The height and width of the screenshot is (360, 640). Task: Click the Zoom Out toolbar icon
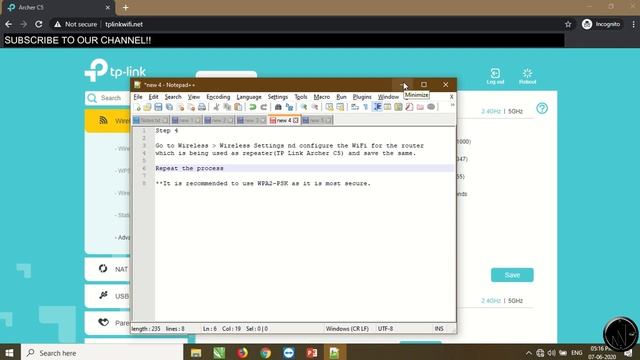tap(315, 107)
